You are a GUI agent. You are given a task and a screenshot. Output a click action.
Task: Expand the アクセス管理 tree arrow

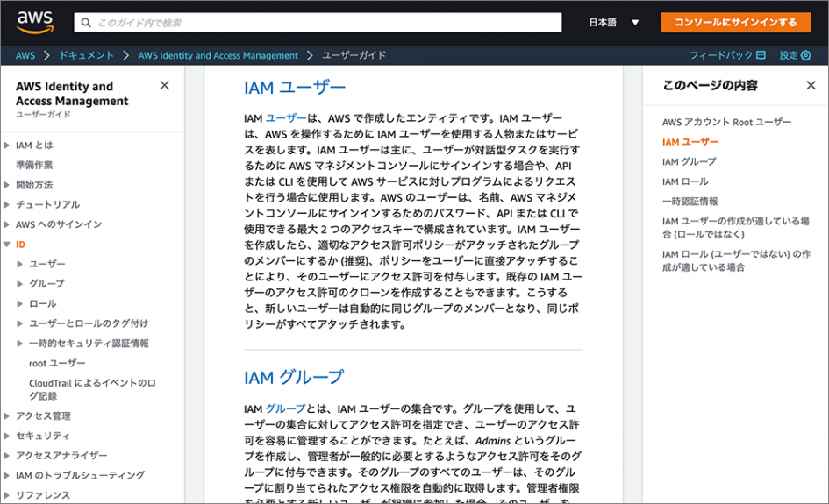click(7, 415)
